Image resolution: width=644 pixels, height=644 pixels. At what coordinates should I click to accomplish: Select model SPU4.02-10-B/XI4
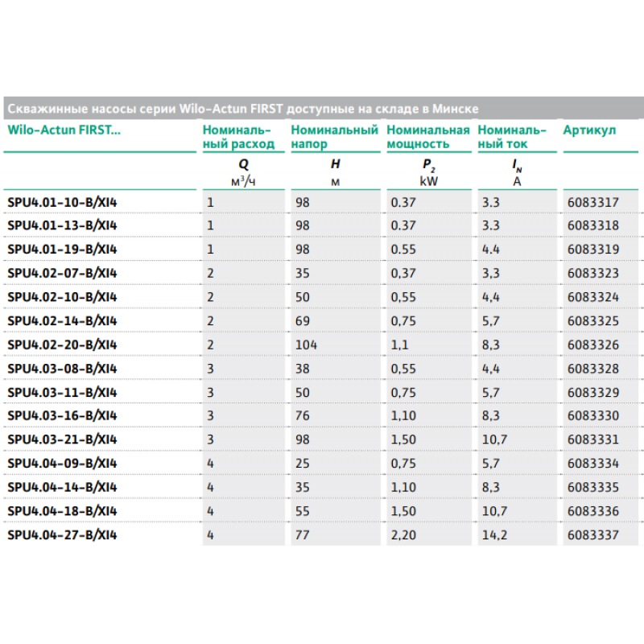point(62,297)
